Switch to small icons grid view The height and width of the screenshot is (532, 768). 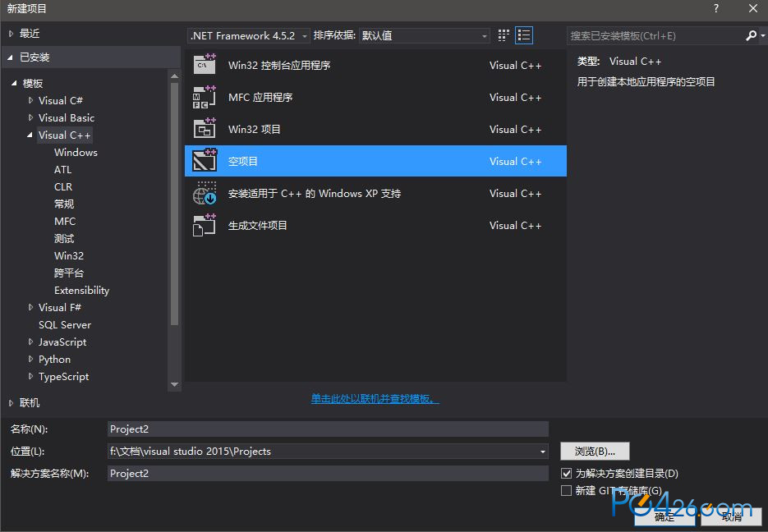click(504, 35)
